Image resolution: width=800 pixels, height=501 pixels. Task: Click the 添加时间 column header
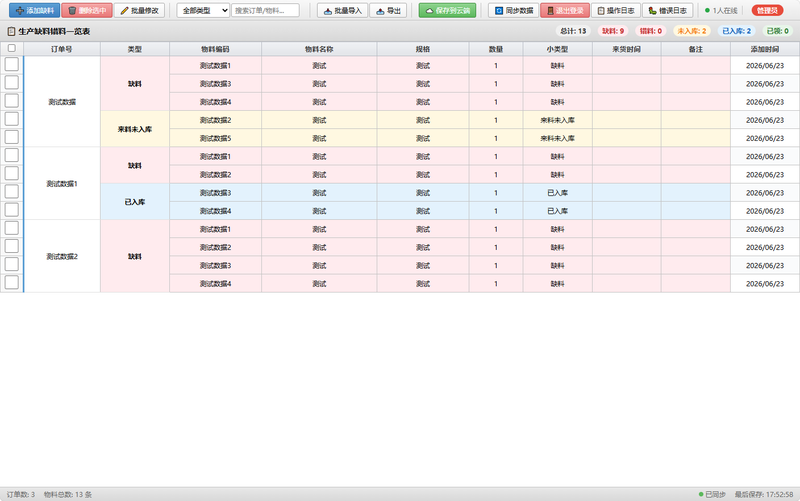[765, 49]
